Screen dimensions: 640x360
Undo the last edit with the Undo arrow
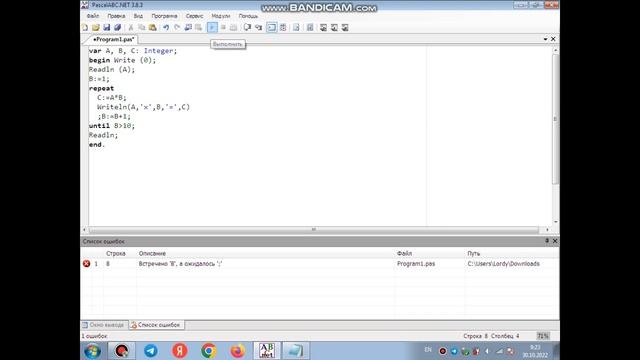pos(166,27)
